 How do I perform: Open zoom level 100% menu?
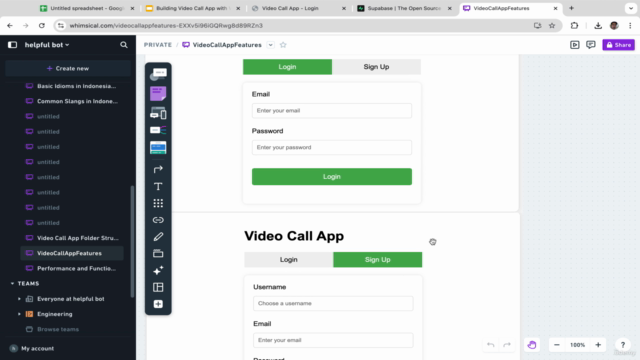(578, 345)
